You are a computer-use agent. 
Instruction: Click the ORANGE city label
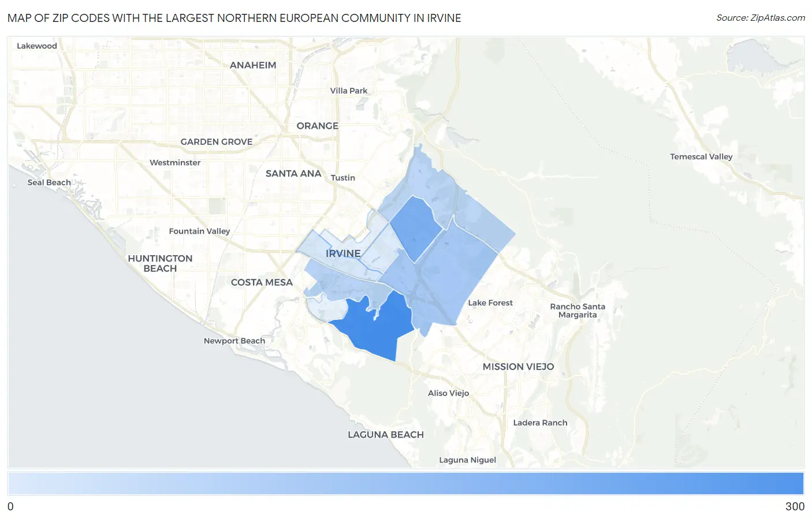pos(318,126)
